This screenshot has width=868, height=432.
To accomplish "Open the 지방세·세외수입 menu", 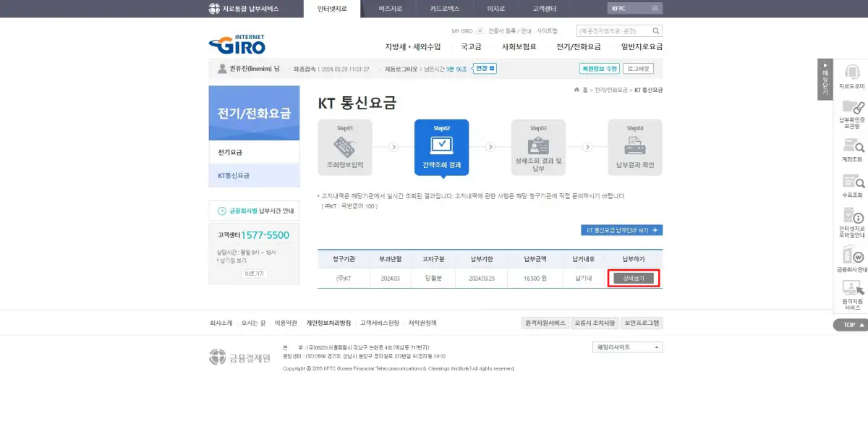I will click(x=412, y=46).
